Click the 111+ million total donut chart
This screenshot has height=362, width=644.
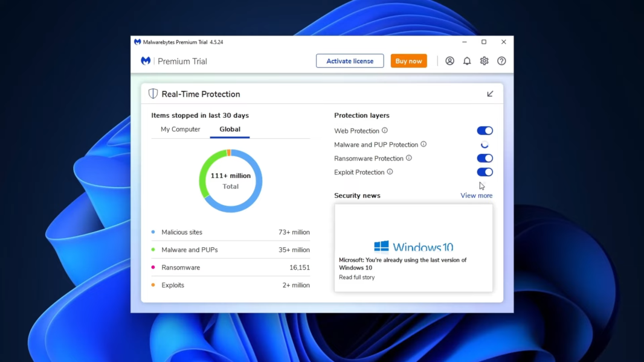click(x=230, y=181)
